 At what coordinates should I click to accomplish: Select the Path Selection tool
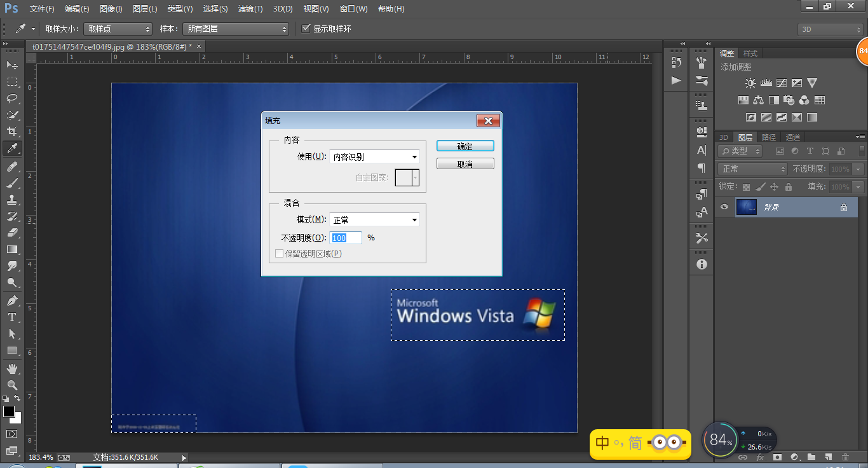pos(12,334)
